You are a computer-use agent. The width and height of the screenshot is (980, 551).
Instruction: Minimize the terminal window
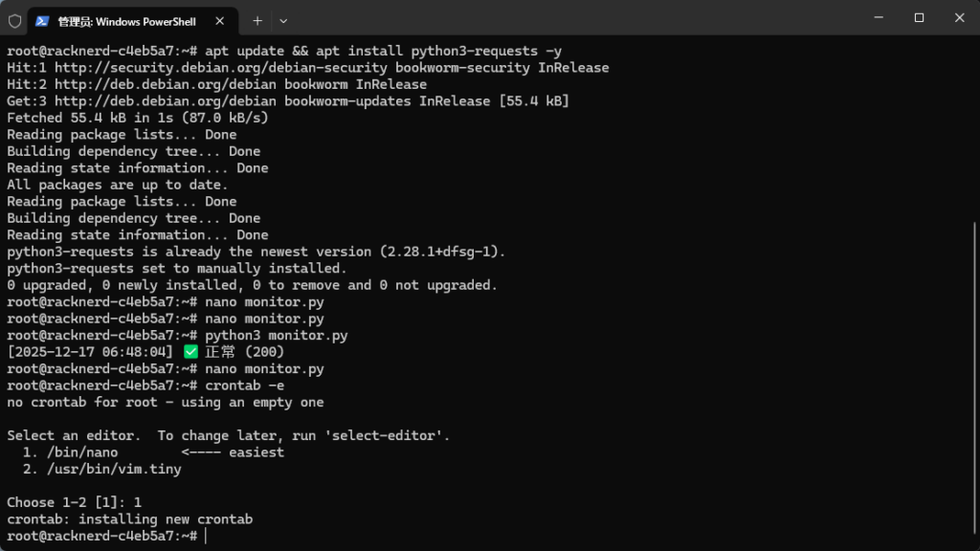click(877, 17)
